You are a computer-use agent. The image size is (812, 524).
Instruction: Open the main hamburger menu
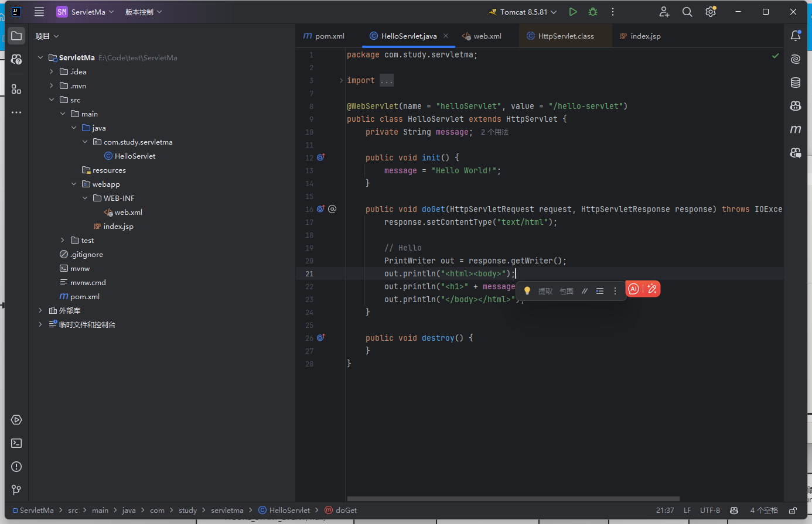coord(39,12)
